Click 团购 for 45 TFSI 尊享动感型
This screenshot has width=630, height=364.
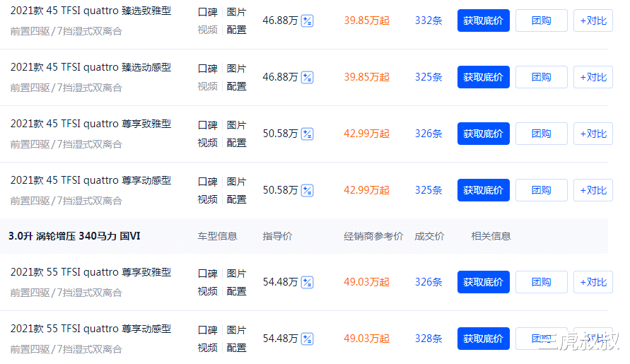point(541,190)
